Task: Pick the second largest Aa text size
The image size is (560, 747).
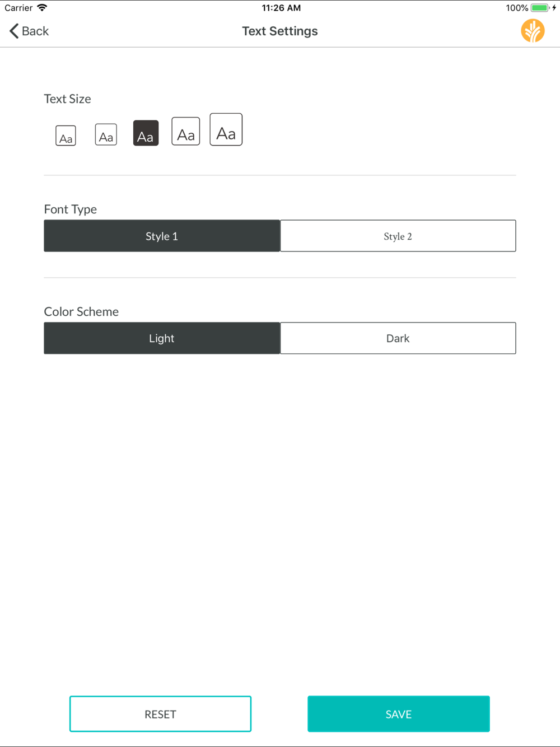Action: [x=185, y=132]
